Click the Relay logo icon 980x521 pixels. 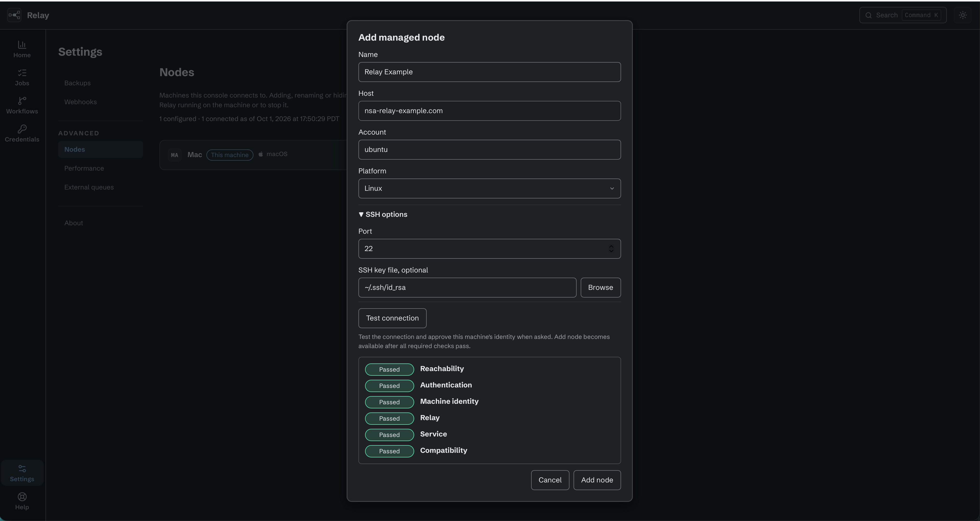coord(15,15)
